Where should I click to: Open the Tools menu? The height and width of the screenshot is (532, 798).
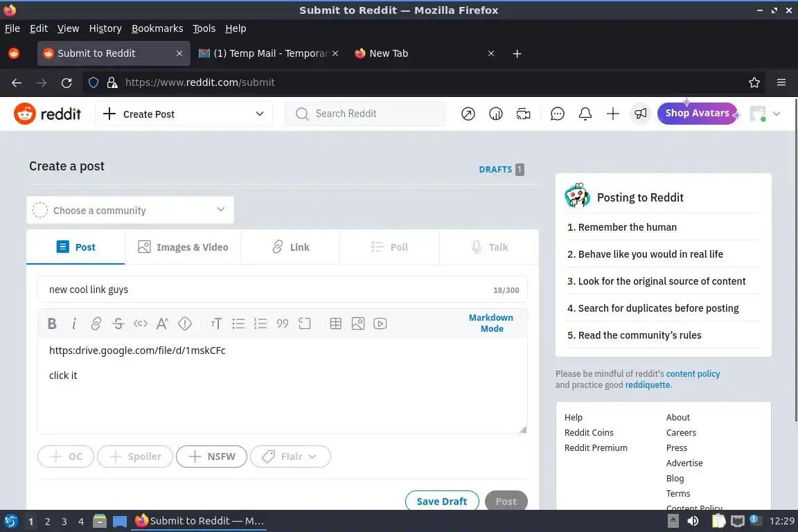point(204,28)
